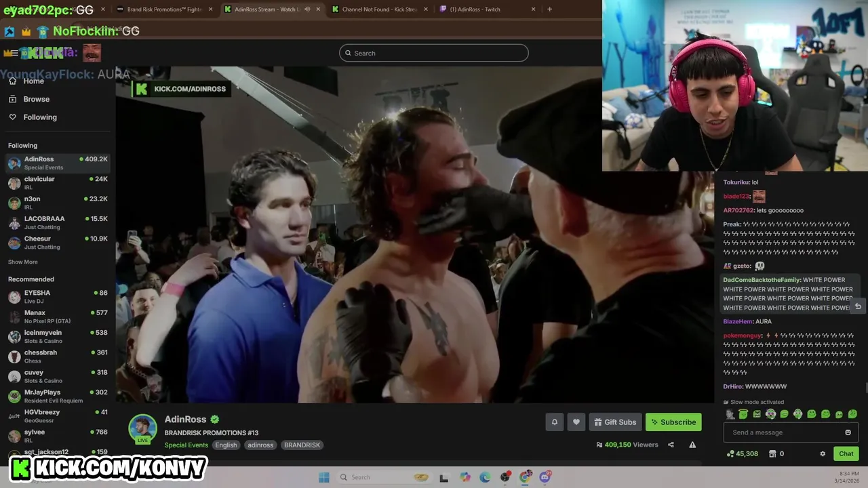Open the notification bell for AdinRoss

554,422
